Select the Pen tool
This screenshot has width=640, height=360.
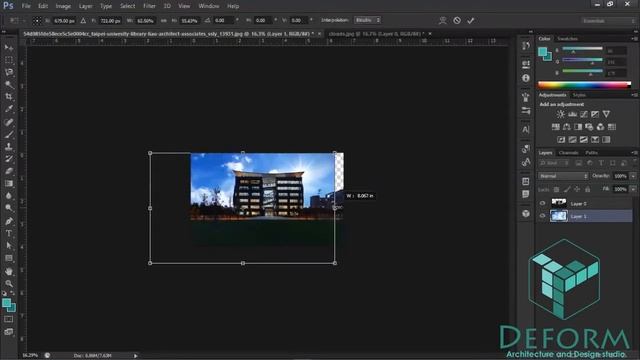[x=9, y=221]
